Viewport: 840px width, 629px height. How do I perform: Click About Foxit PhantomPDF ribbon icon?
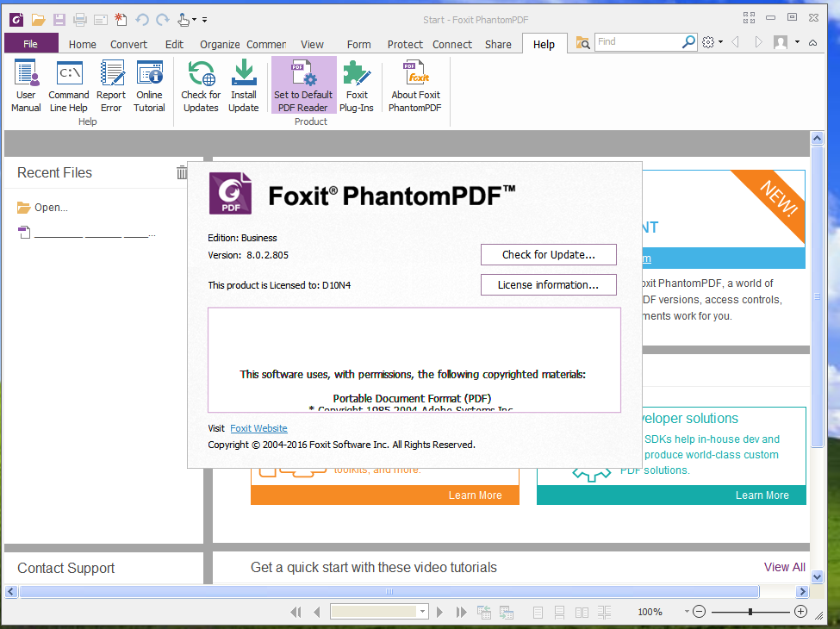(415, 85)
